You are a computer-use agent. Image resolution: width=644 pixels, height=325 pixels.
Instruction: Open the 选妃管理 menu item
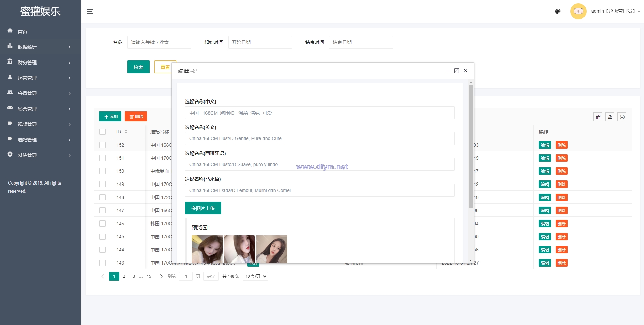pyautogui.click(x=40, y=139)
